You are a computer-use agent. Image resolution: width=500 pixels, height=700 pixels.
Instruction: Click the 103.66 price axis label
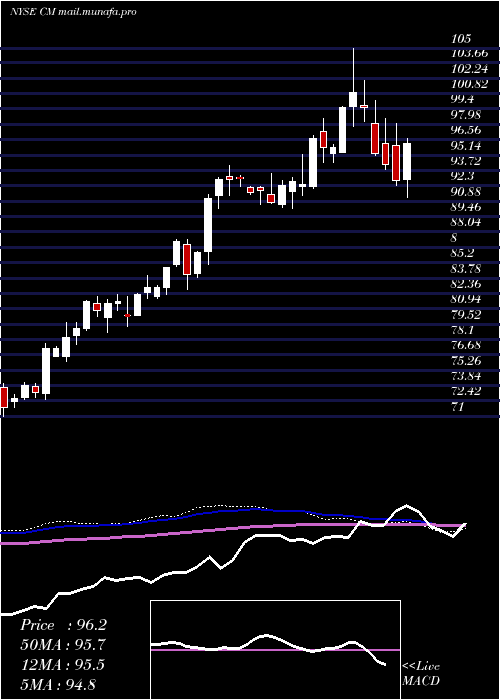pyautogui.click(x=469, y=54)
